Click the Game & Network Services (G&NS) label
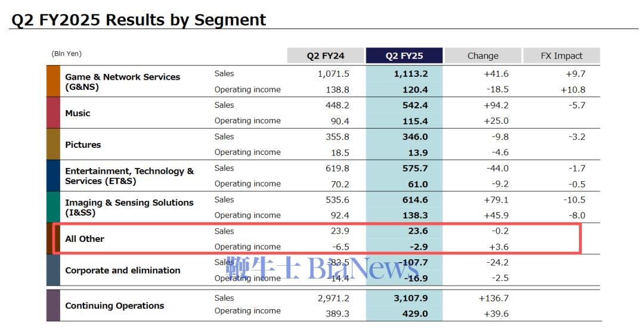This screenshot has height=336, width=644. click(122, 82)
